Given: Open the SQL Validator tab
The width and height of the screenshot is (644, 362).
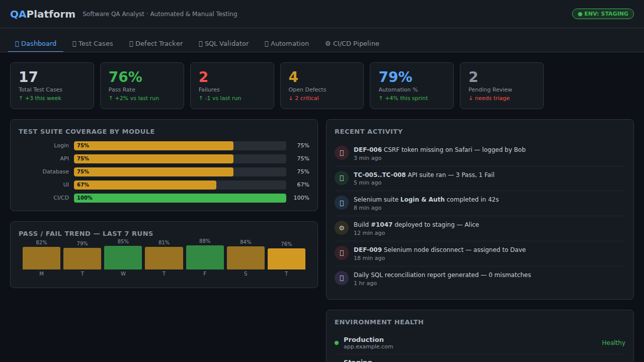Looking at the screenshot, I should pyautogui.click(x=223, y=43).
